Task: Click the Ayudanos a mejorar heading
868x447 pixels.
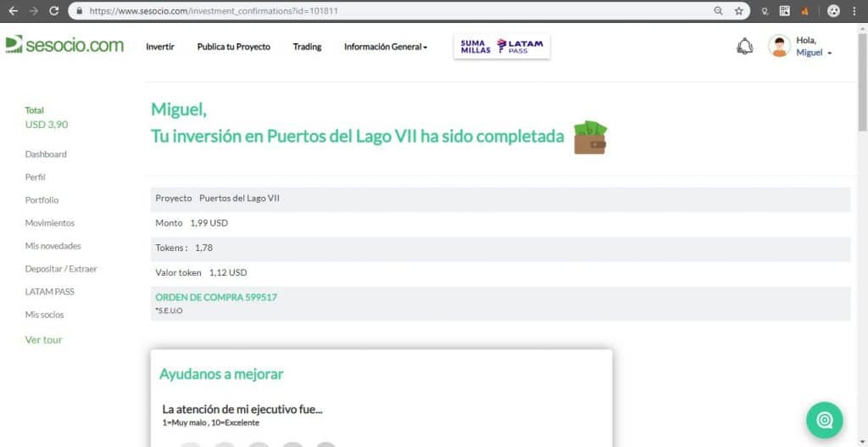Action: (x=221, y=374)
